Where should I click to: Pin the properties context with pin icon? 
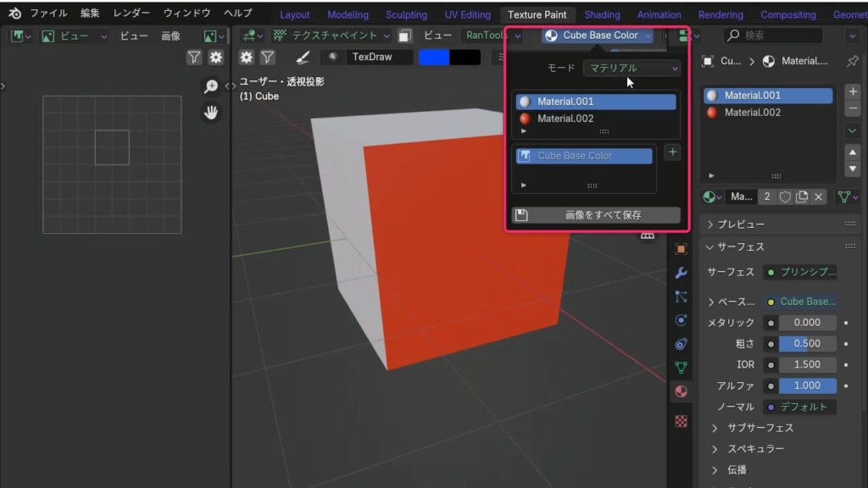pyautogui.click(x=853, y=61)
